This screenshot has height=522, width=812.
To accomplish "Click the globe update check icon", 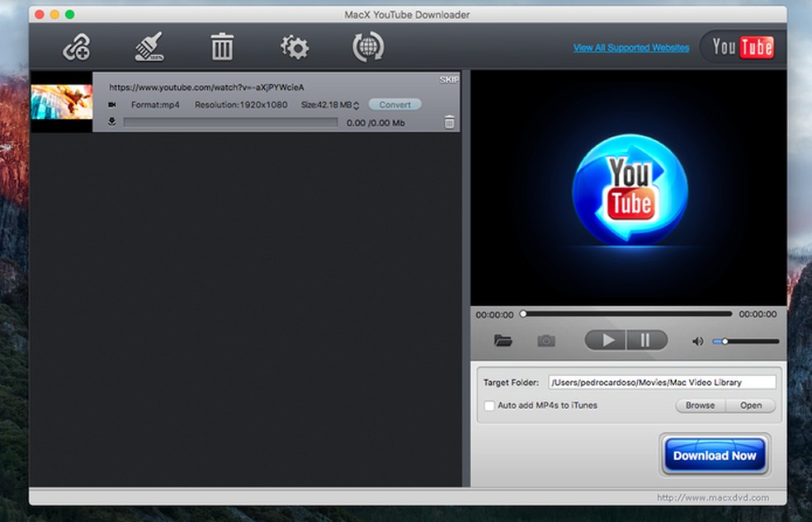I will pos(368,47).
